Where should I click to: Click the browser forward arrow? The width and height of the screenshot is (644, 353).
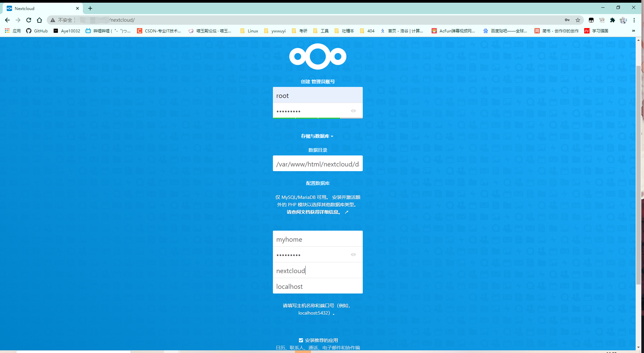18,20
